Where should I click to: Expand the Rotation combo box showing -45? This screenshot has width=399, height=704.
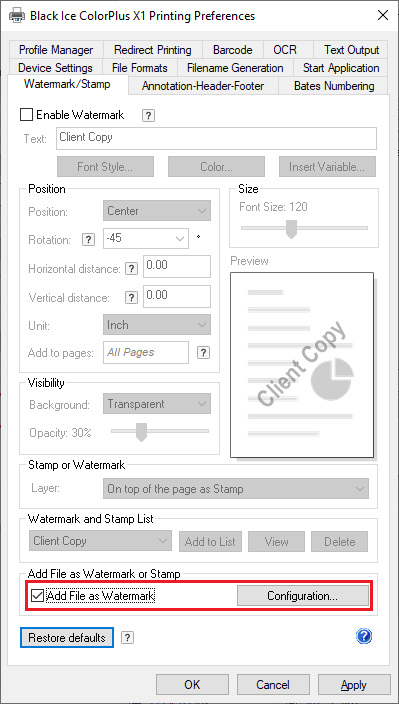[x=145, y=238]
